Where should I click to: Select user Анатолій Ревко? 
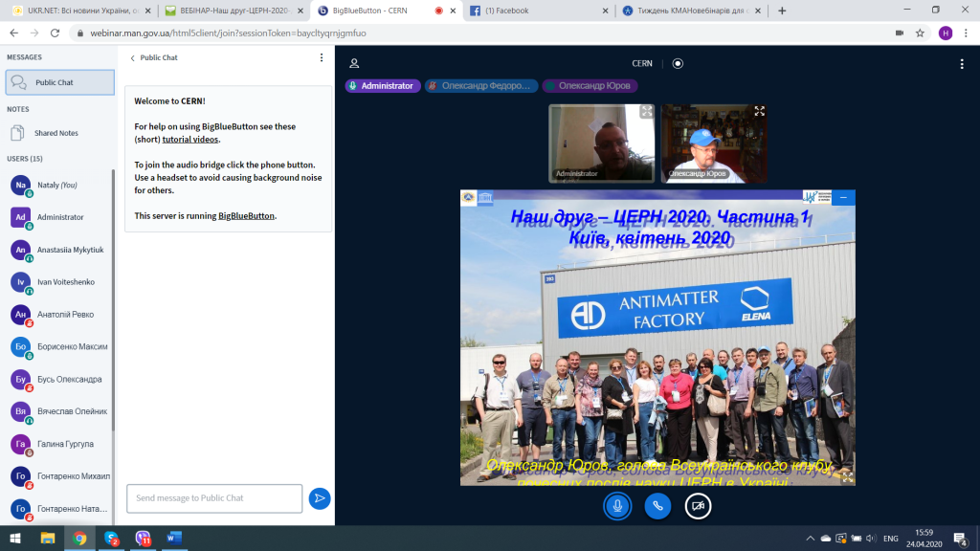tap(58, 315)
